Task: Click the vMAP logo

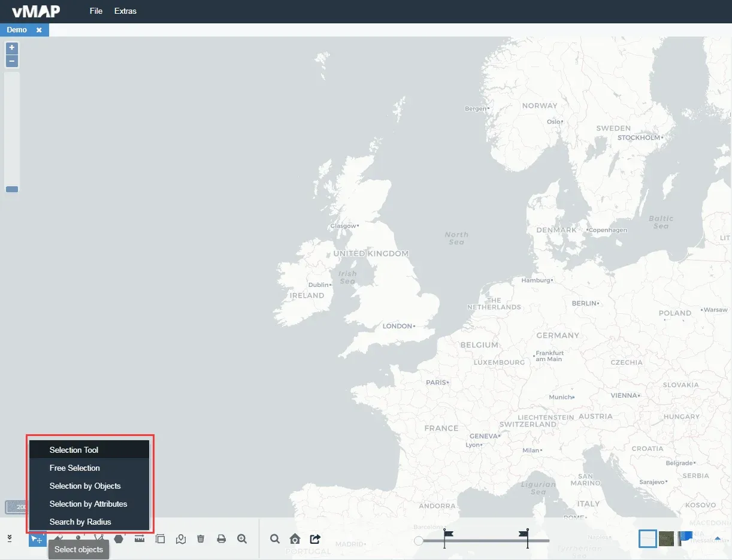Action: [36, 11]
